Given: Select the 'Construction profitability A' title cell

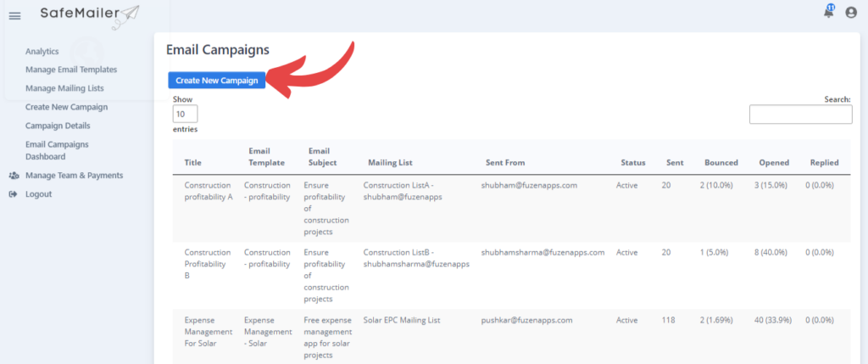Looking at the screenshot, I should pyautogui.click(x=209, y=191).
